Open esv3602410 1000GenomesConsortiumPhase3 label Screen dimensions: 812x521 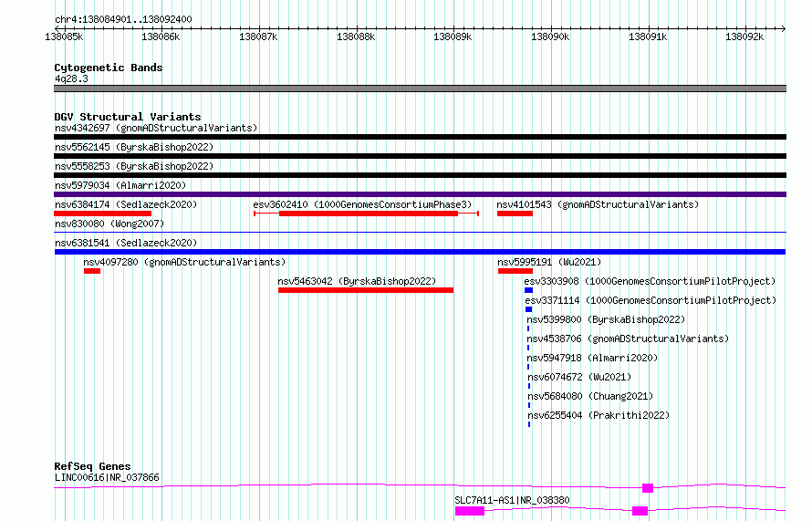(362, 204)
